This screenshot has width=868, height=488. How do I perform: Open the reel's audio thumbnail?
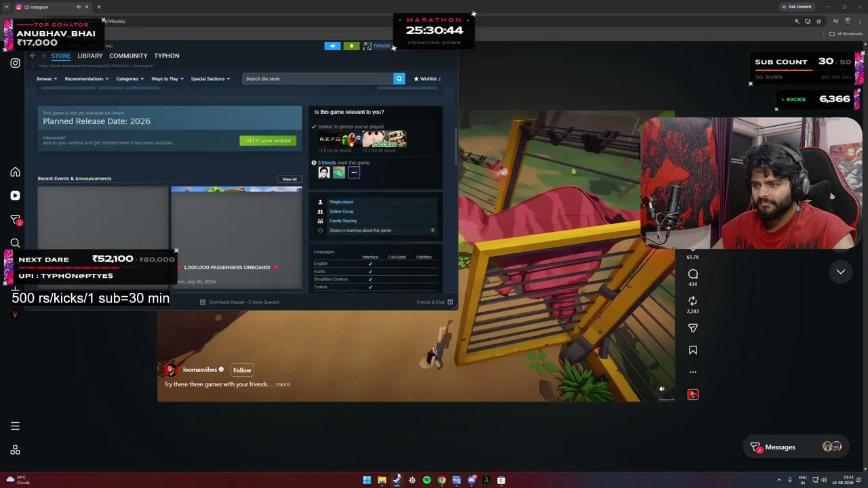point(693,394)
